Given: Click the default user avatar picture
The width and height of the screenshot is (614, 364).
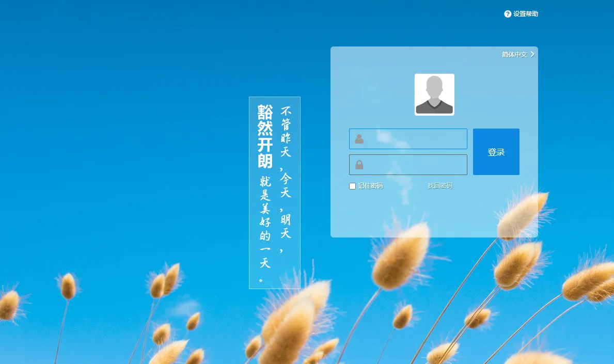Looking at the screenshot, I should [x=434, y=94].
